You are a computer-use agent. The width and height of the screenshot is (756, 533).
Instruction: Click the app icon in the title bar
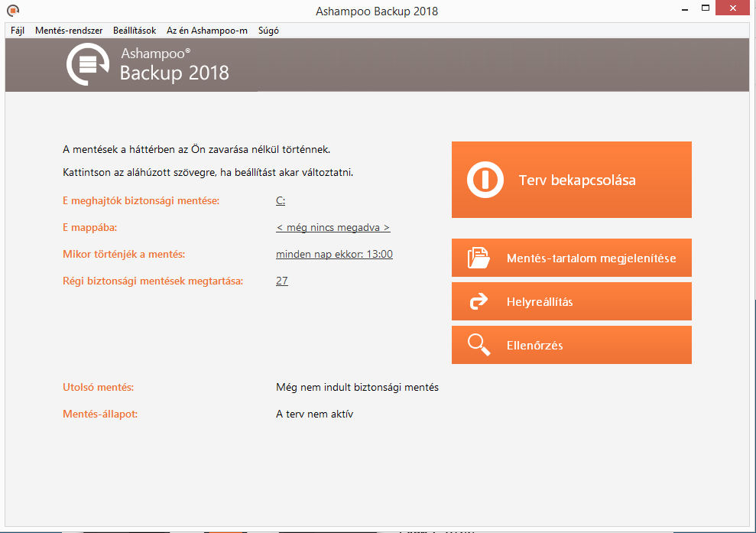click(x=13, y=11)
